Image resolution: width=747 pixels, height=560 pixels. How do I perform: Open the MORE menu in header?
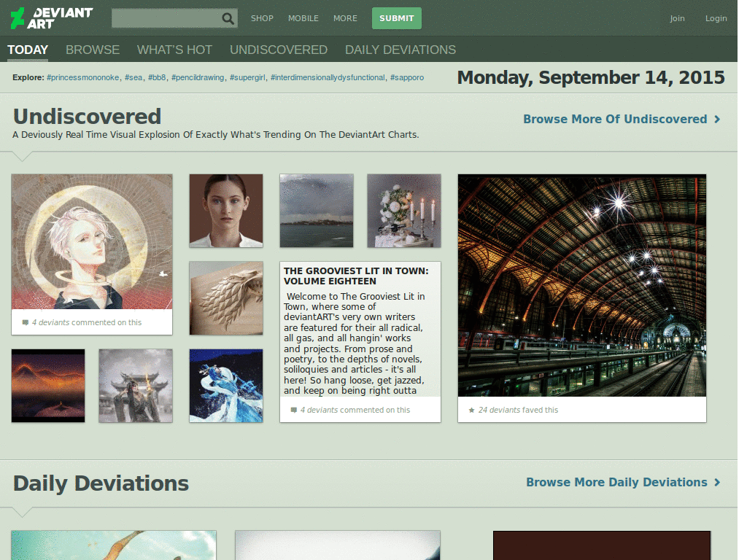pyautogui.click(x=345, y=18)
